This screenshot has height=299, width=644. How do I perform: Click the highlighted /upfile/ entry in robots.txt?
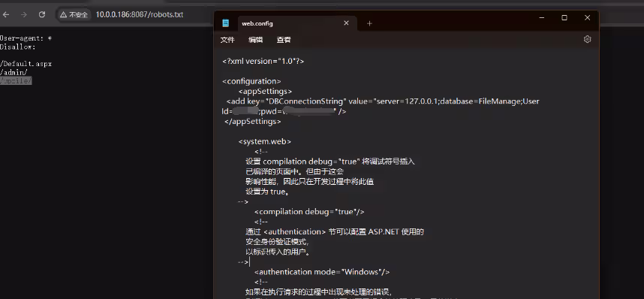click(x=16, y=81)
